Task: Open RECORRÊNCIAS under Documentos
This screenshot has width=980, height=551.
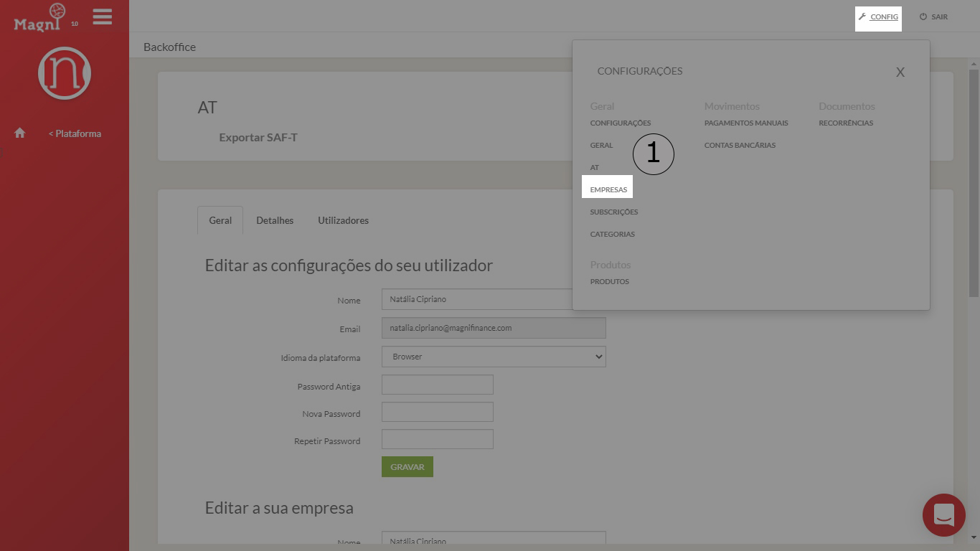Action: coord(847,122)
